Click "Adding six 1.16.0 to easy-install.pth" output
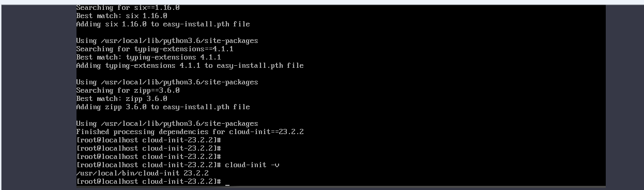The width and height of the screenshot is (644, 190). 163,24
